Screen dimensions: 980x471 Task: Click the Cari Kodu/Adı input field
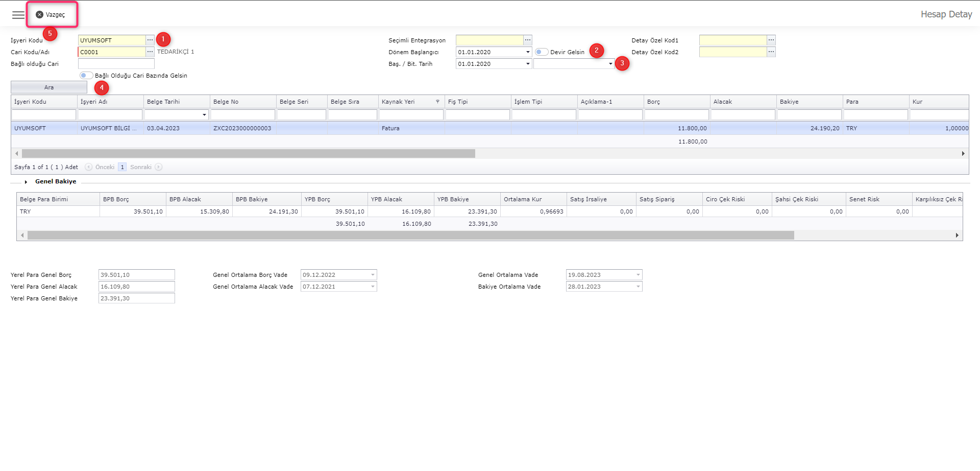coord(112,52)
